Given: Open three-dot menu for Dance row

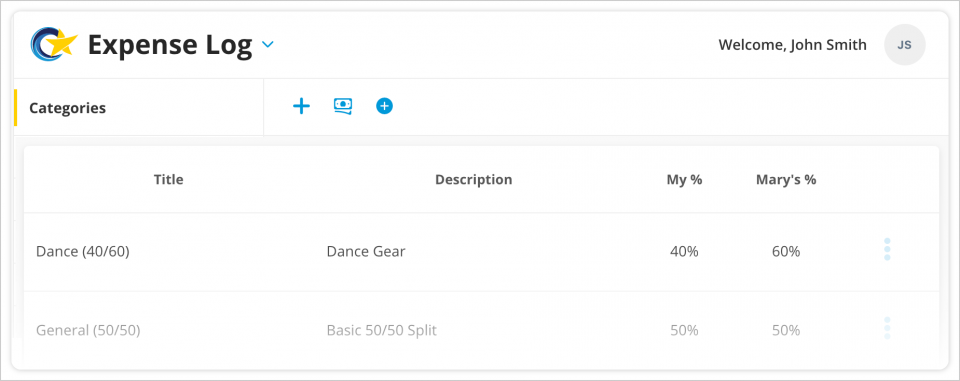Looking at the screenshot, I should click(x=887, y=249).
